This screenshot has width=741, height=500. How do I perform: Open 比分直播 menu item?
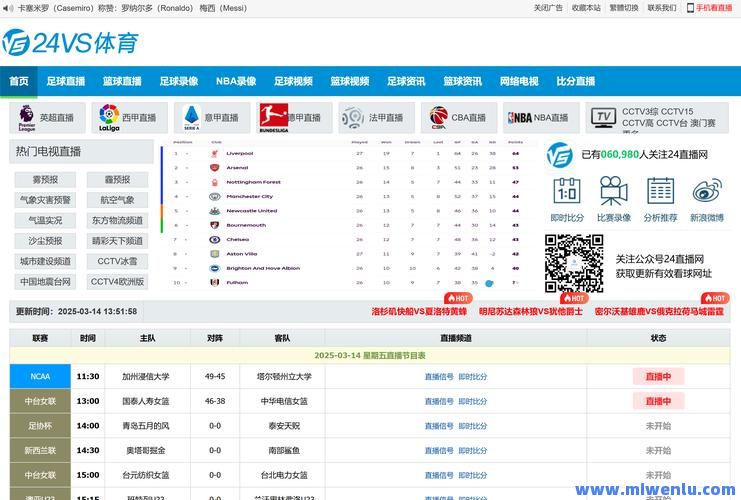coord(576,81)
